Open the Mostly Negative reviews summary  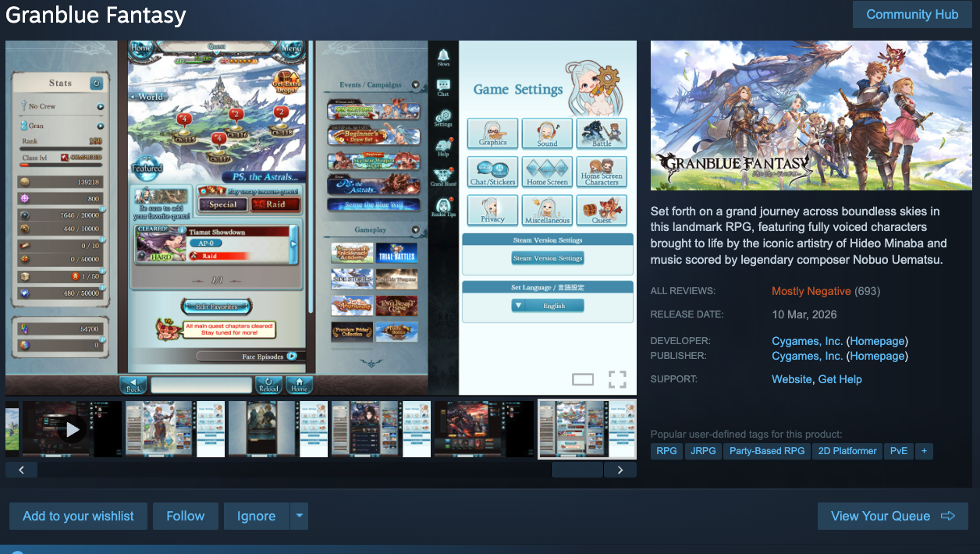click(811, 291)
